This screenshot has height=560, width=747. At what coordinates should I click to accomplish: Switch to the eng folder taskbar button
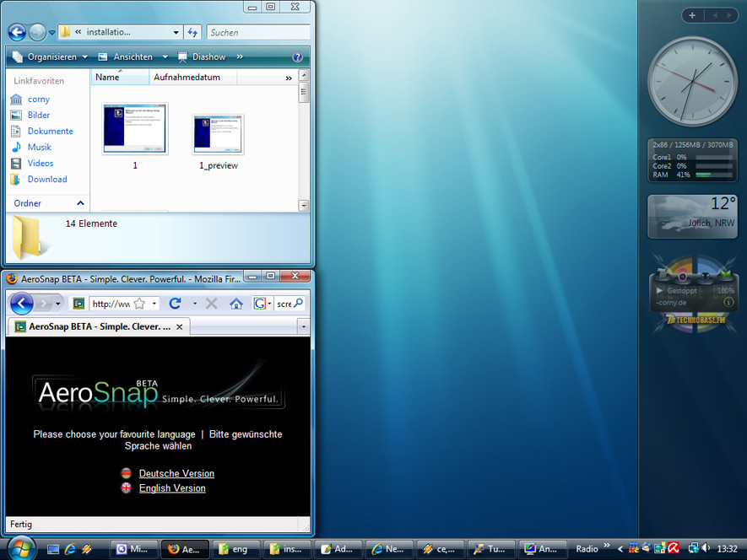click(236, 549)
